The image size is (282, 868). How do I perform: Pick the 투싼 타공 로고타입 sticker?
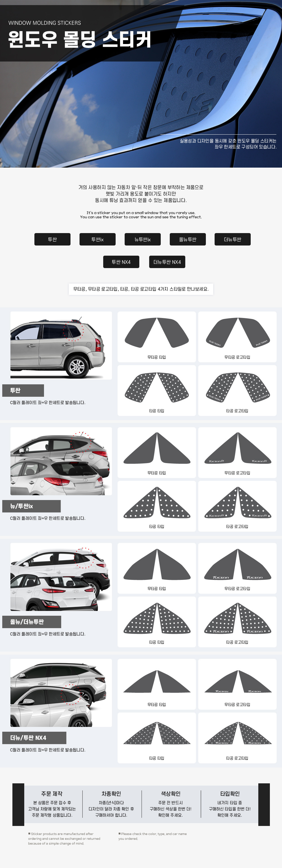click(237, 391)
